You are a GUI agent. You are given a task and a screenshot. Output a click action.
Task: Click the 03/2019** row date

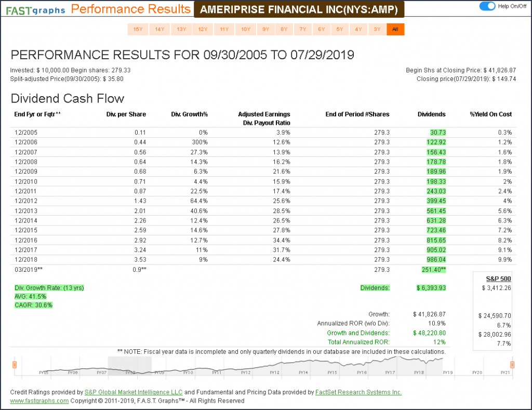(29, 270)
